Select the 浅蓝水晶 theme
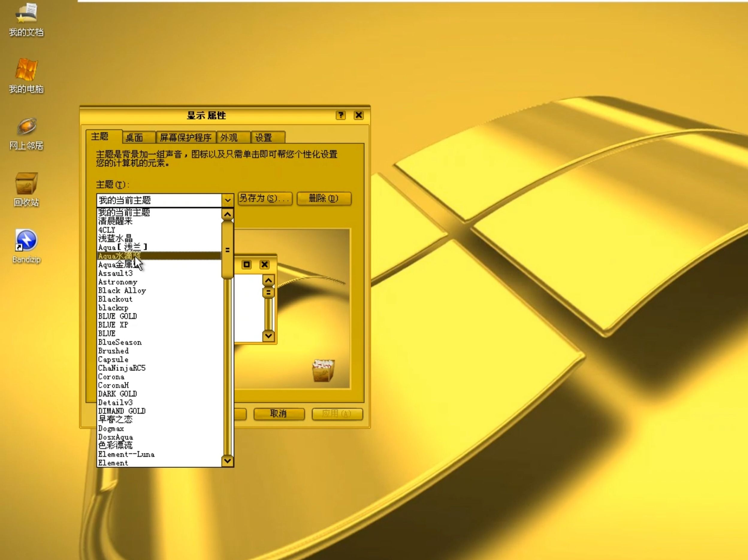This screenshot has height=560, width=748. [x=159, y=239]
